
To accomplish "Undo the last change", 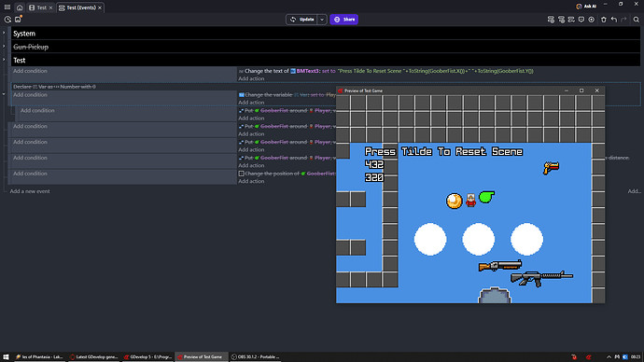I will pyautogui.click(x=613, y=20).
